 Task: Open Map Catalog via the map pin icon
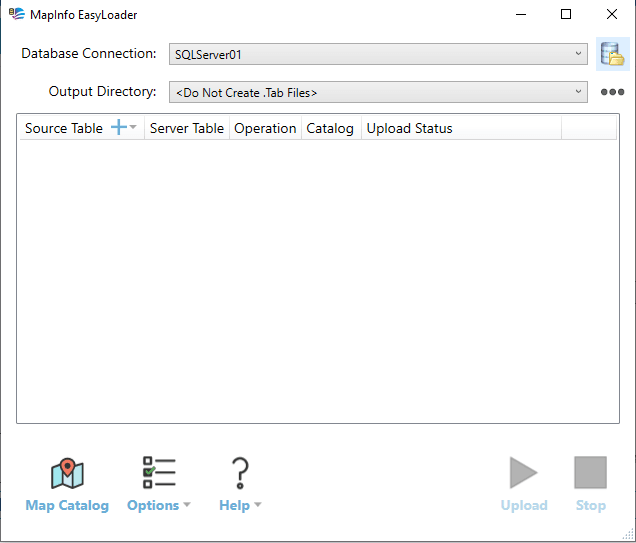click(67, 474)
